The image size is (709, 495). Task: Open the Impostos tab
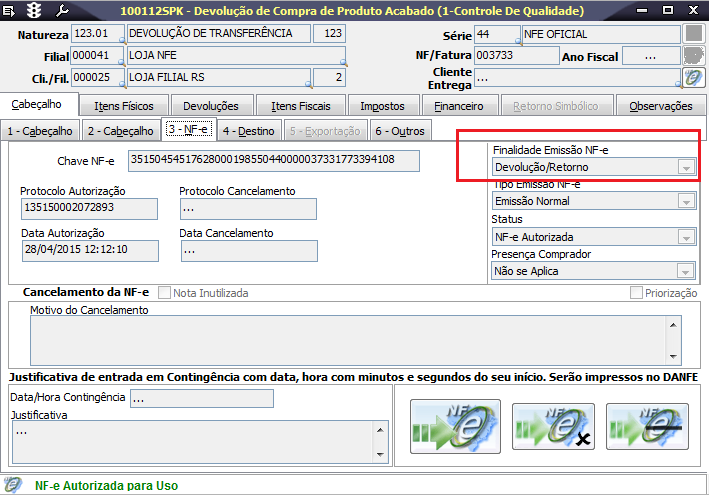click(x=383, y=106)
